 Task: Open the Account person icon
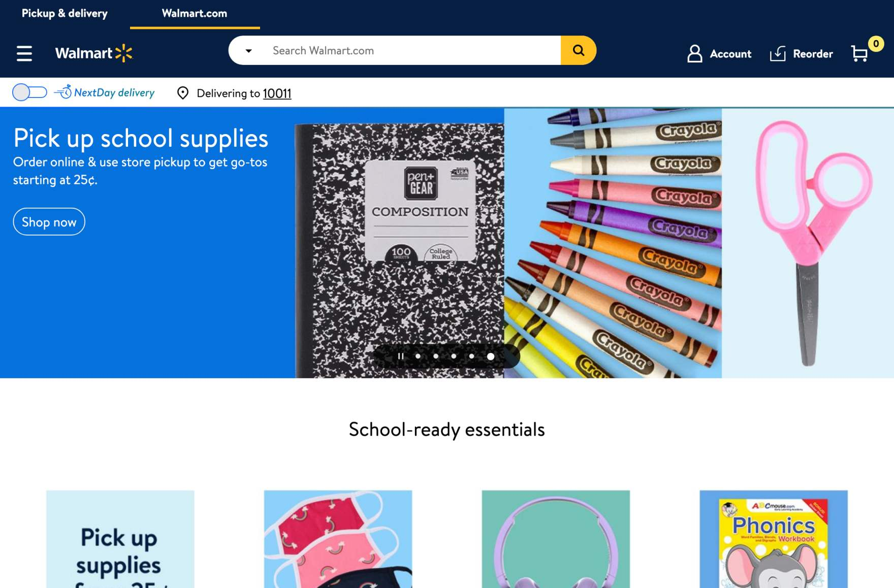(694, 53)
